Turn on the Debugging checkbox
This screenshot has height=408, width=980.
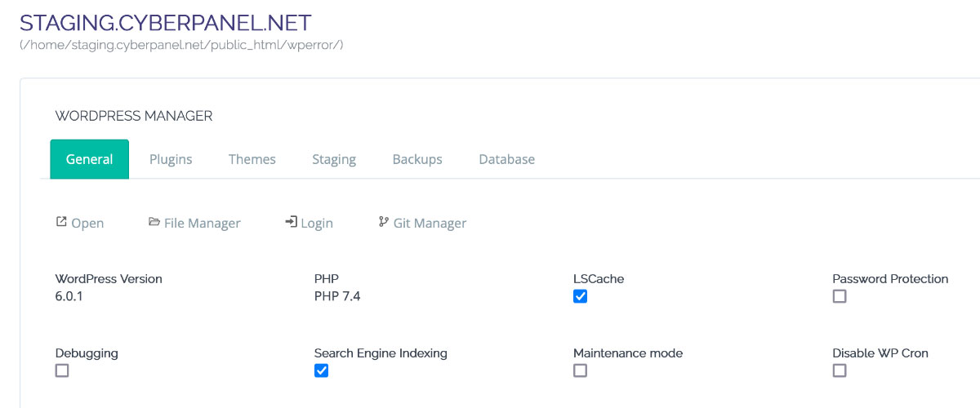click(x=62, y=370)
